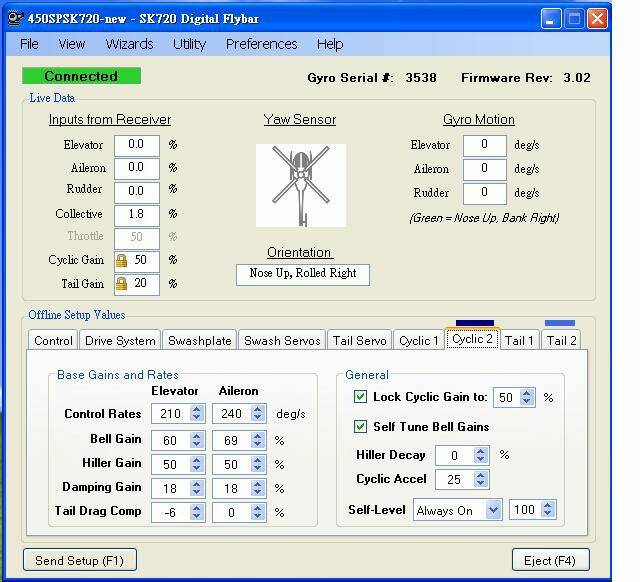The width and height of the screenshot is (640, 582).
Task: Click Self-Level 100 value spinner arrows
Action: 548,509
